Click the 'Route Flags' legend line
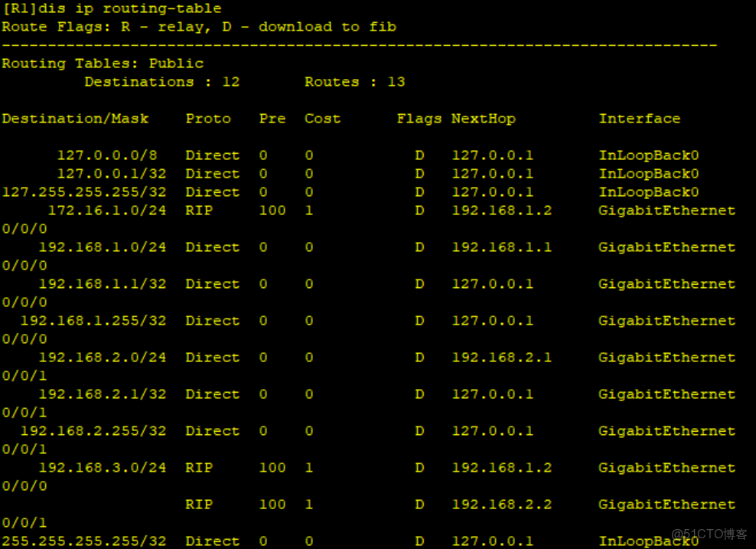 click(199, 27)
